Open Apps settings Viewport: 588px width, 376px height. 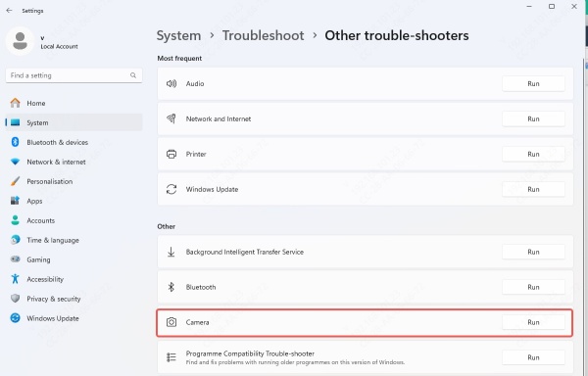coord(73,201)
